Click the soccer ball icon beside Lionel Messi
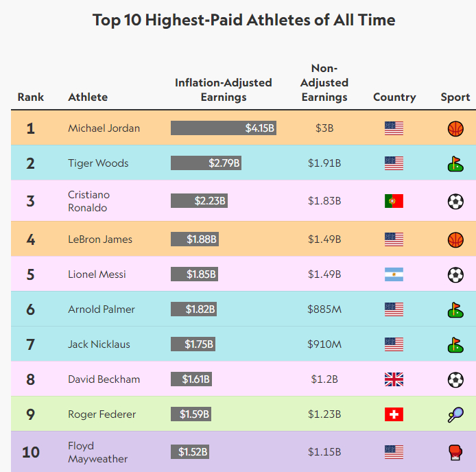 (x=455, y=274)
